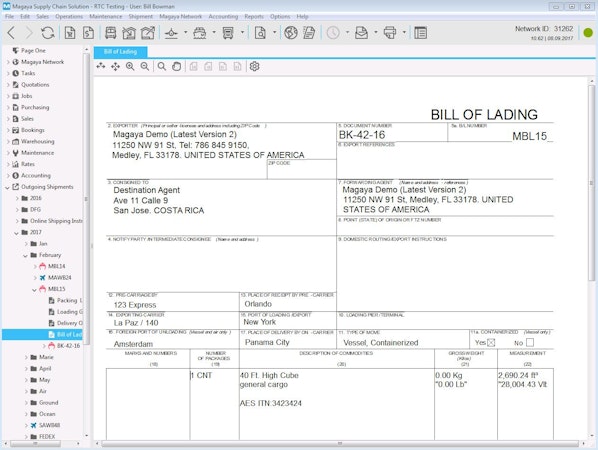
Task: Go back with the left arrow toolbar button
Action: pyautogui.click(x=11, y=33)
